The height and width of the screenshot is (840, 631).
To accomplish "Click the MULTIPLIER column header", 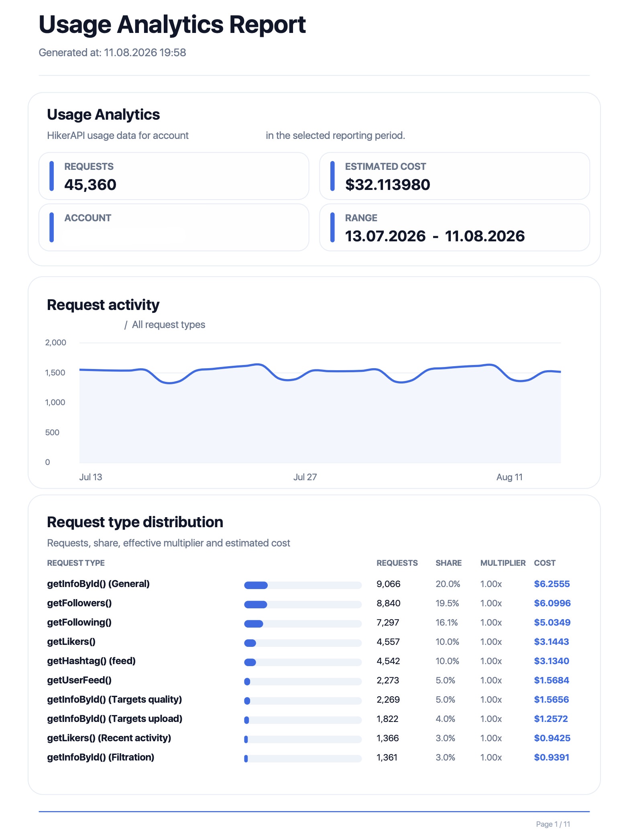I will click(x=503, y=563).
